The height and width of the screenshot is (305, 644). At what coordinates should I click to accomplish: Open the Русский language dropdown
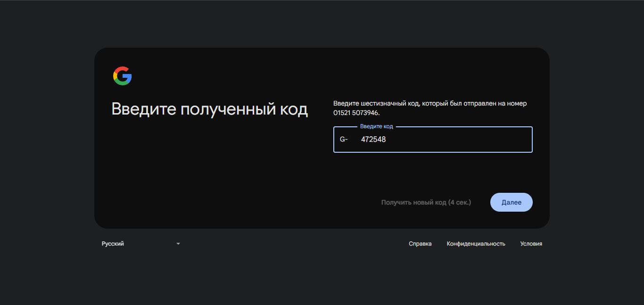(141, 244)
